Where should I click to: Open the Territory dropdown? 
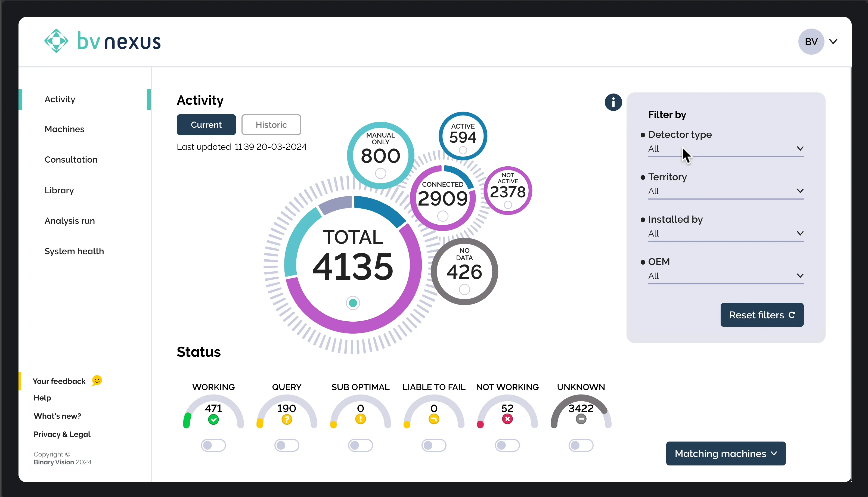(x=726, y=191)
